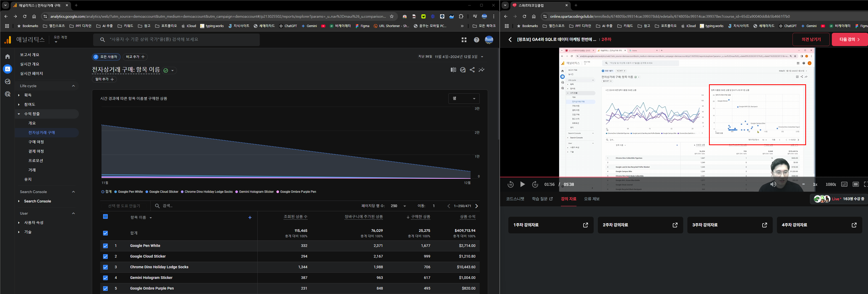Skip the lecture video forward 10 seconds

tap(535, 184)
